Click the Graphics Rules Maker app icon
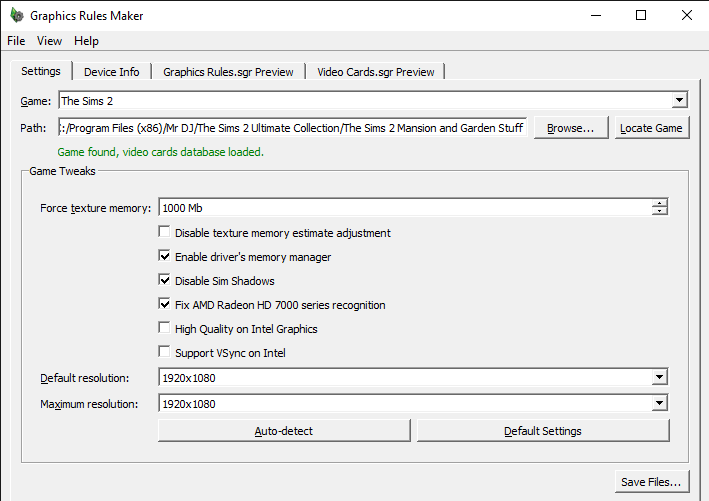 pos(15,16)
